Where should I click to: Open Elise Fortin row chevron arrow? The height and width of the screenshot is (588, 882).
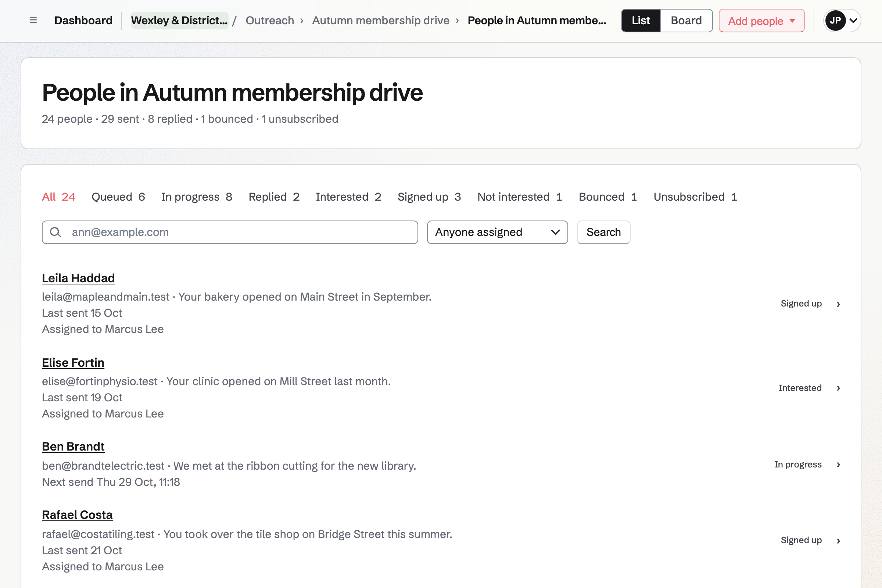click(x=839, y=388)
